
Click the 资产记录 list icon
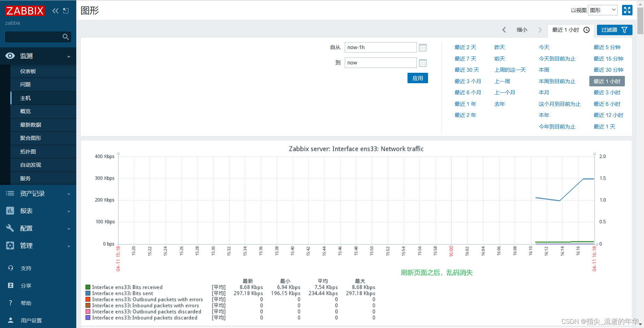pos(10,193)
